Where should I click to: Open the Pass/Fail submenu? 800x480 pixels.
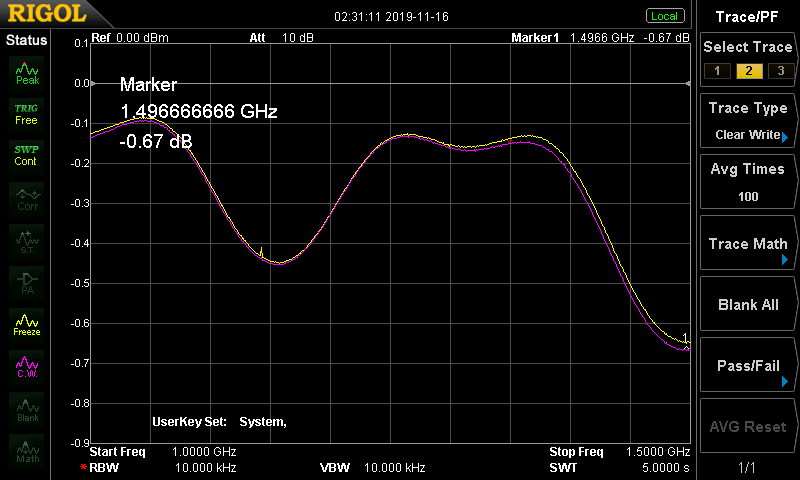click(748, 366)
